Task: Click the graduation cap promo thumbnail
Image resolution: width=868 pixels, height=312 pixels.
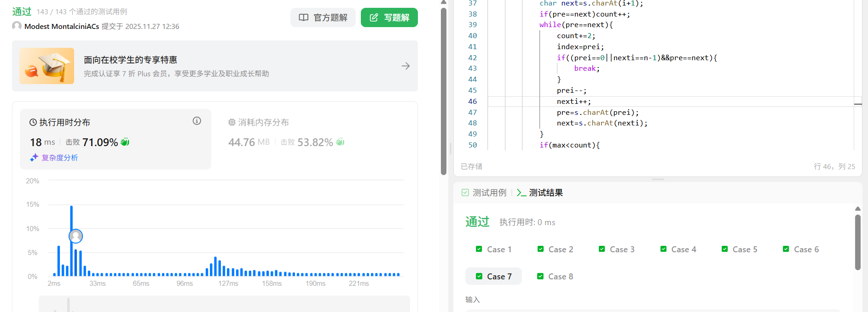Action: click(46, 66)
